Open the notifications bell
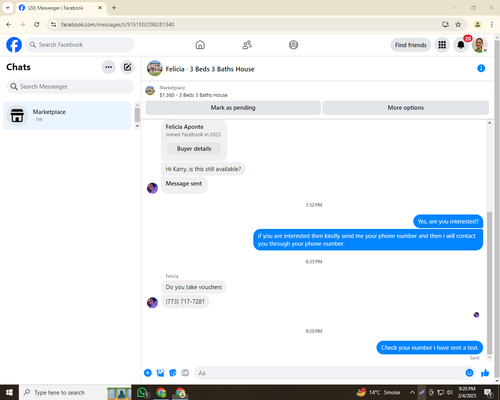 [461, 45]
